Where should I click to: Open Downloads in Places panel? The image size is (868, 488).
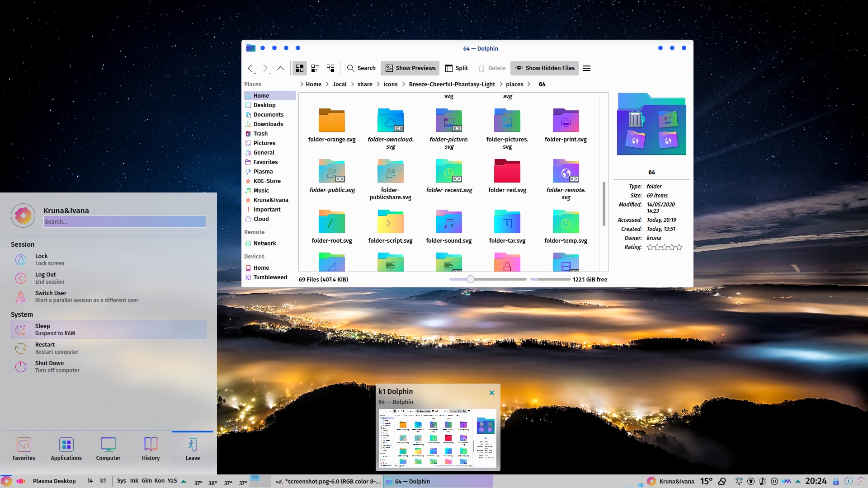point(269,124)
